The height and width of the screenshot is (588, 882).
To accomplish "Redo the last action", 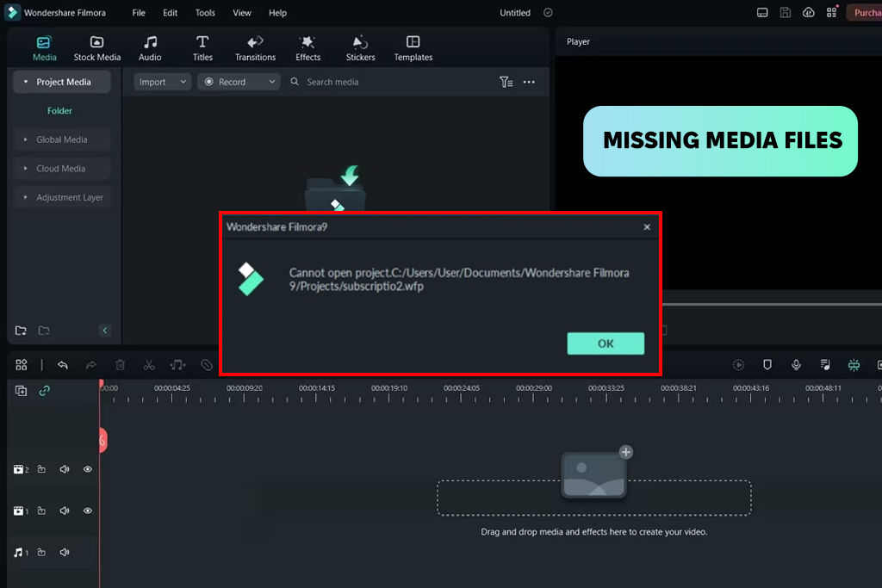I will [x=90, y=365].
